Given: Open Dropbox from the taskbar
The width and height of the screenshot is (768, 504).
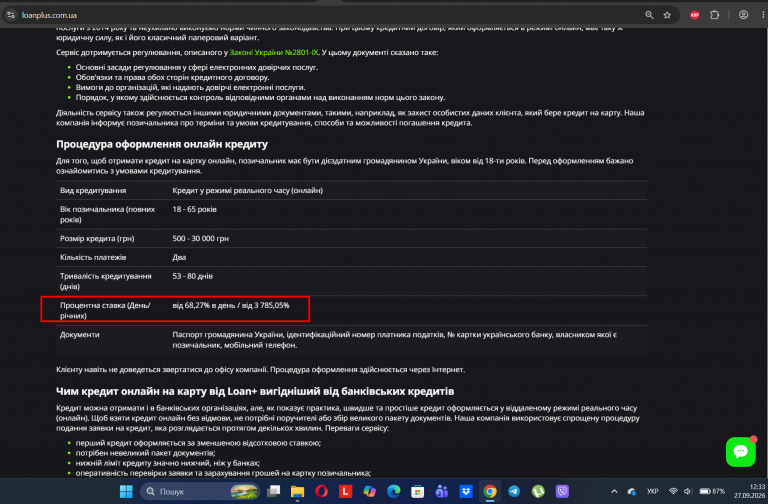Looking at the screenshot, I should coord(465,491).
